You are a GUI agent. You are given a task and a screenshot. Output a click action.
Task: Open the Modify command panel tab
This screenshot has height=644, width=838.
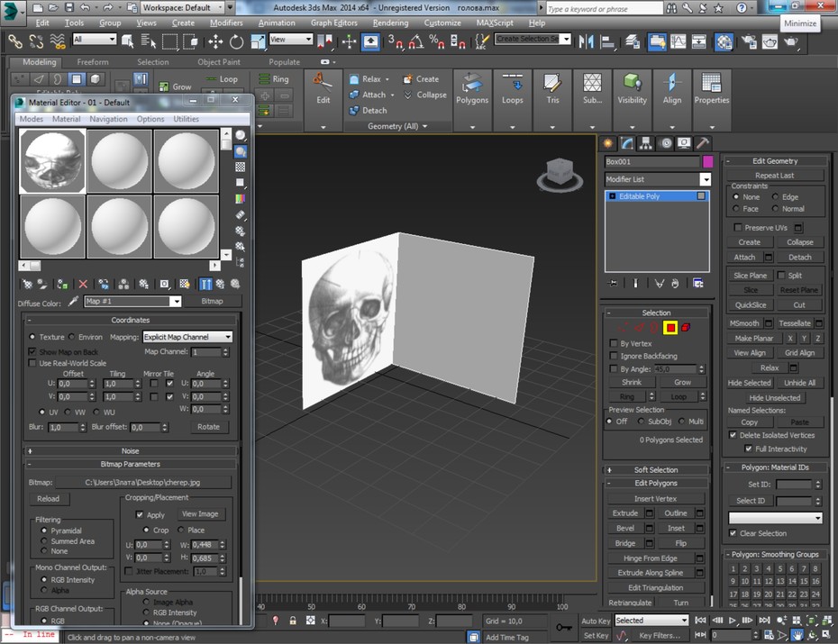click(627, 143)
